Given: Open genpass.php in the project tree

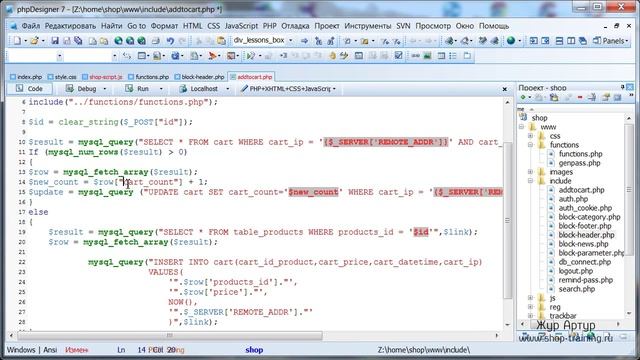Looking at the screenshot, I should pos(579,163).
